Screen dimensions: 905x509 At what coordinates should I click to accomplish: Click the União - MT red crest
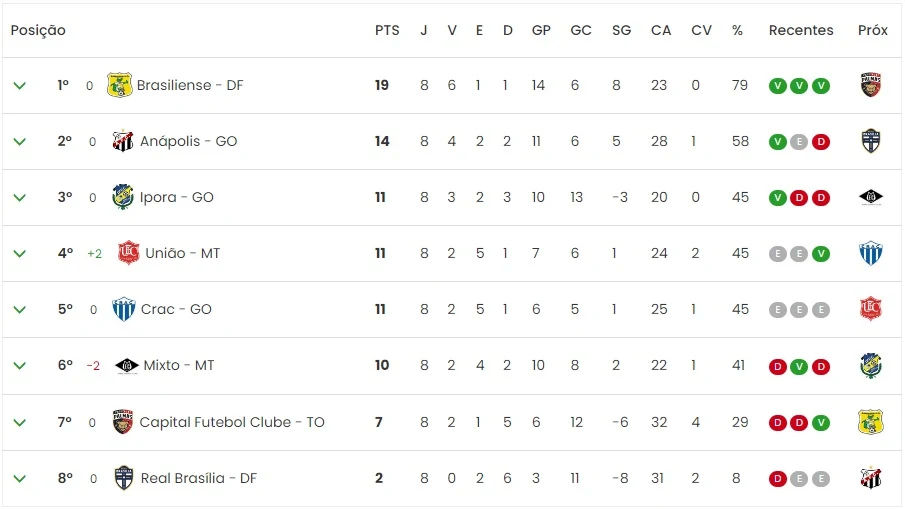pos(128,253)
